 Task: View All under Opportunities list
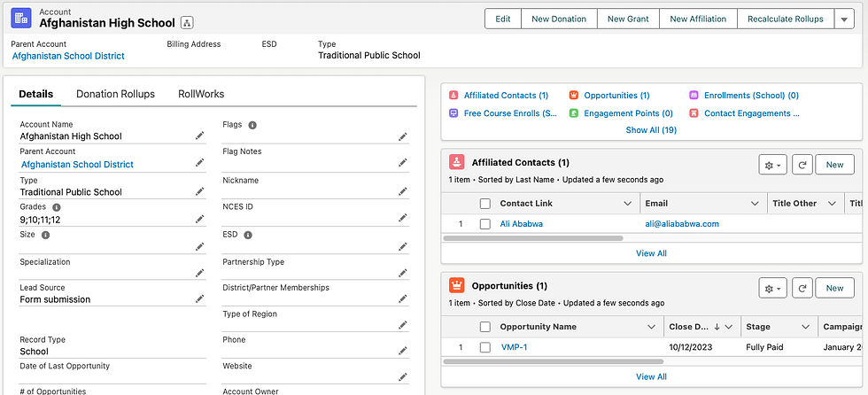(651, 376)
